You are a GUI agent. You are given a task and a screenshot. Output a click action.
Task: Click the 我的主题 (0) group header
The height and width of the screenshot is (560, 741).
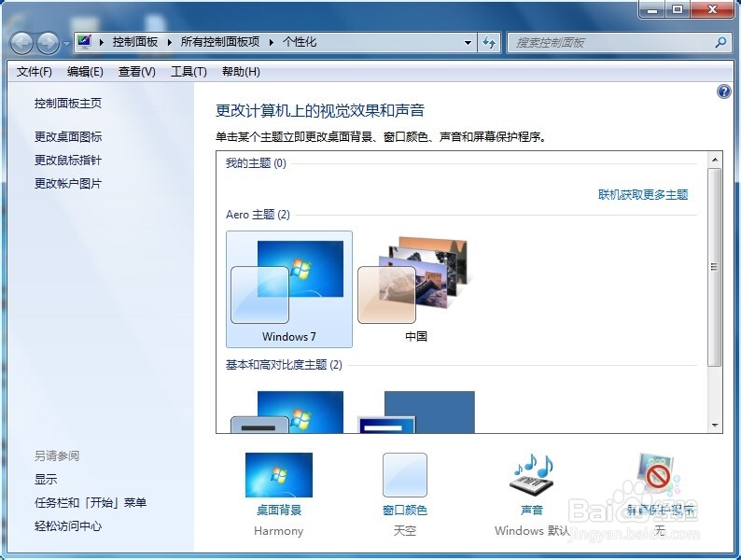pyautogui.click(x=256, y=163)
